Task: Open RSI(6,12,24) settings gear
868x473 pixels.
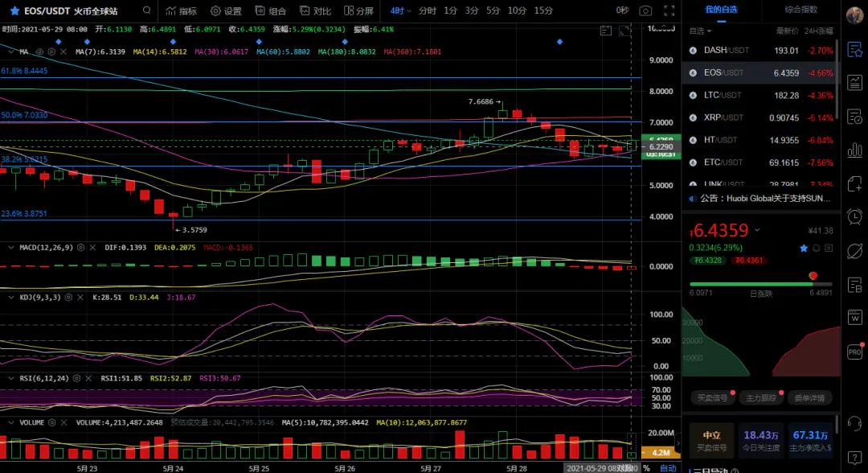Action: pyautogui.click(x=77, y=378)
